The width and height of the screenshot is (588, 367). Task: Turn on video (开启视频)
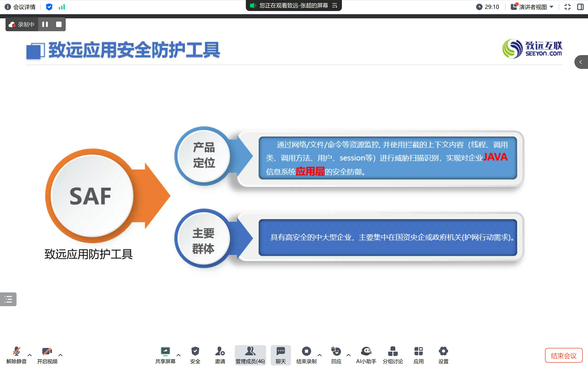tap(47, 355)
